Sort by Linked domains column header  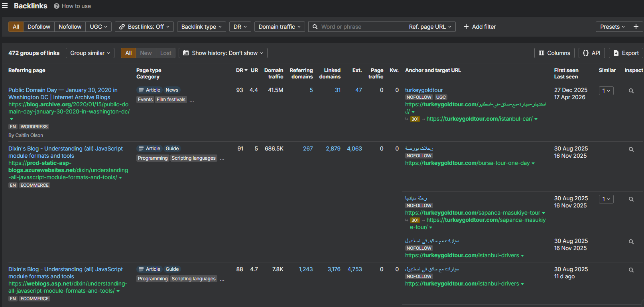click(330, 73)
